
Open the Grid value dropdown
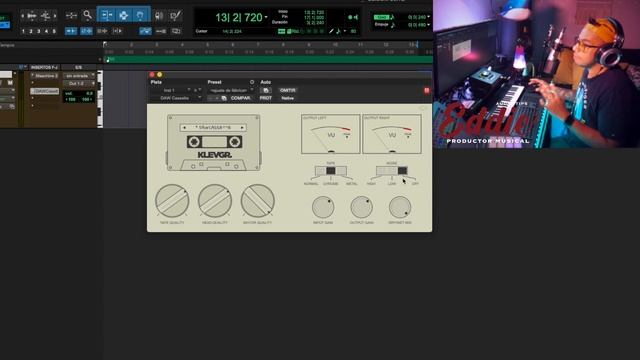tap(428, 17)
